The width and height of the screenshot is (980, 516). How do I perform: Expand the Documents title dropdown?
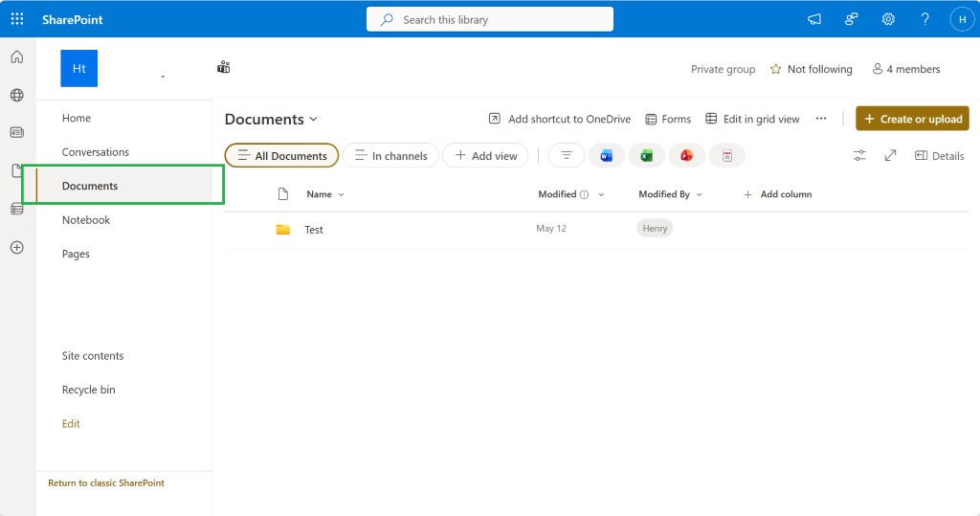tap(313, 119)
